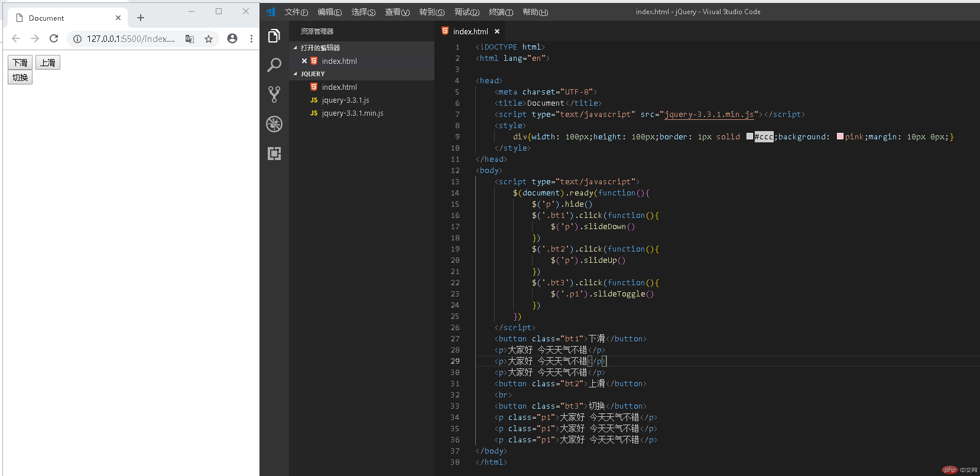Open the 帮助(H) menu
Viewport: 980px width, 476px height.
click(x=536, y=12)
